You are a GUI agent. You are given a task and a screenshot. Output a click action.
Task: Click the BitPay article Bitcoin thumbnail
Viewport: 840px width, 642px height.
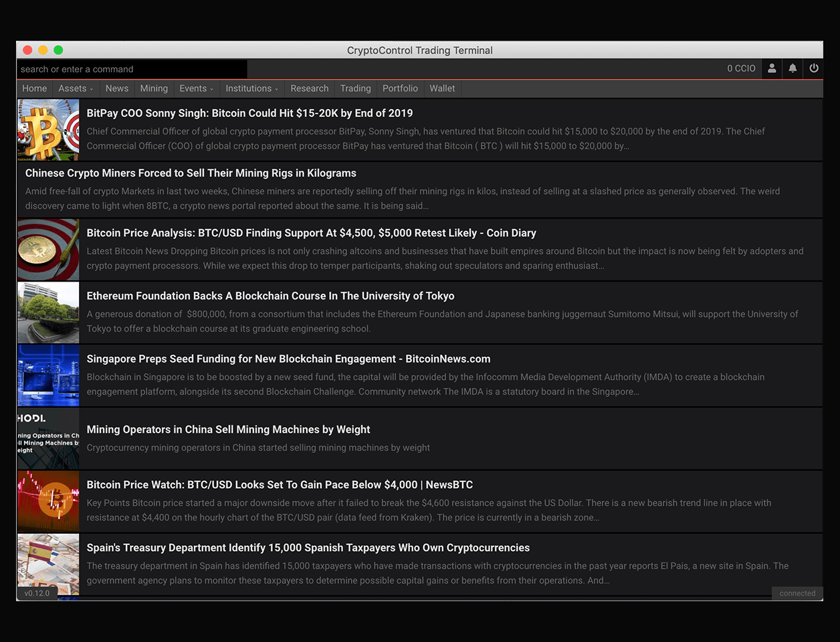click(x=48, y=130)
